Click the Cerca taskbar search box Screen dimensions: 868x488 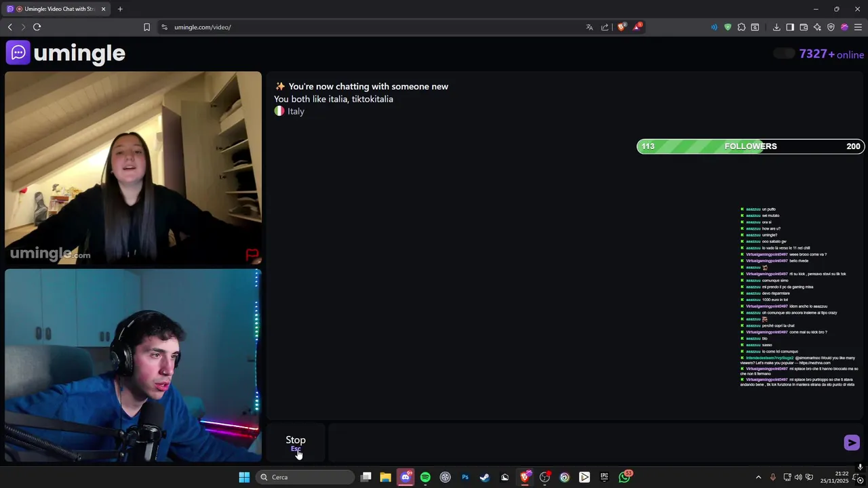(305, 477)
